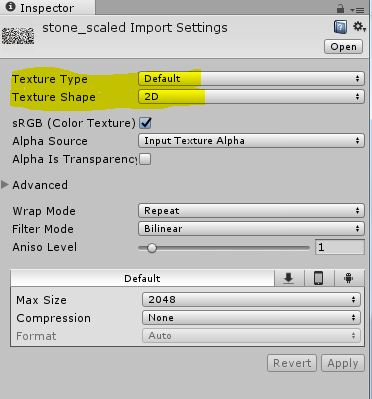This screenshot has width=372, height=399.
Task: Select the iPhone platform override tab
Action: pyautogui.click(x=318, y=278)
